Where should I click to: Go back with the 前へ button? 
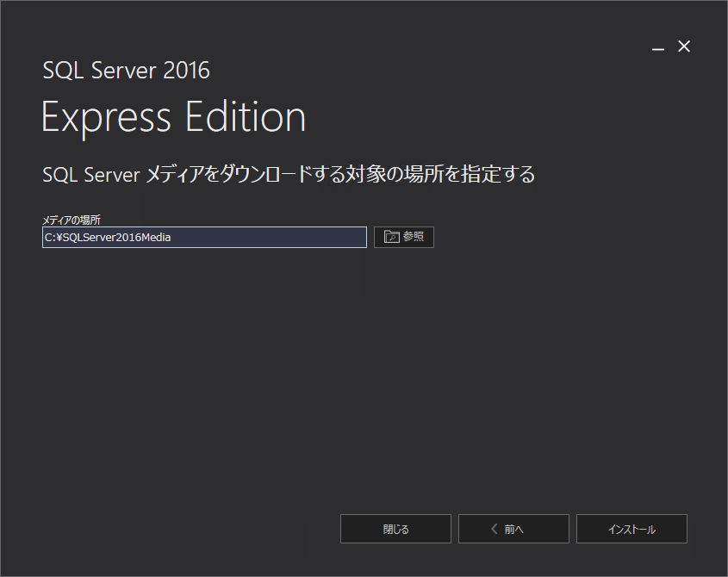point(513,529)
